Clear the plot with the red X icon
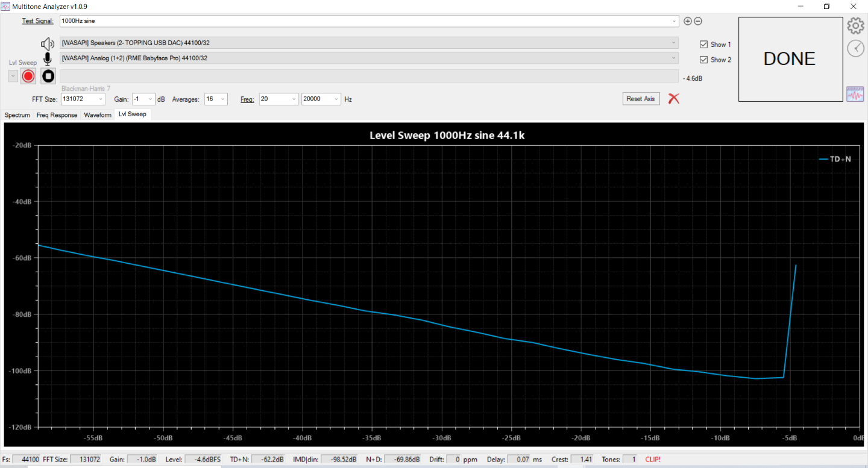 point(674,98)
